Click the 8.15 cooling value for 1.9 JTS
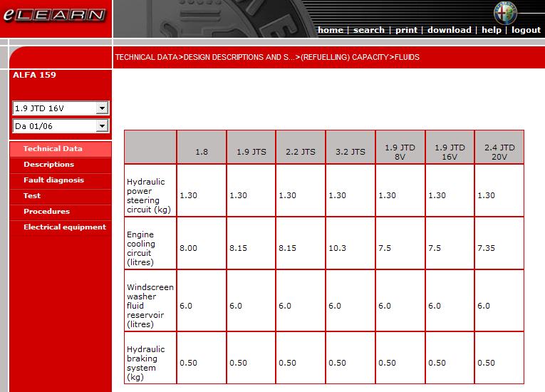Viewport: 545px width, 392px height. tap(238, 248)
